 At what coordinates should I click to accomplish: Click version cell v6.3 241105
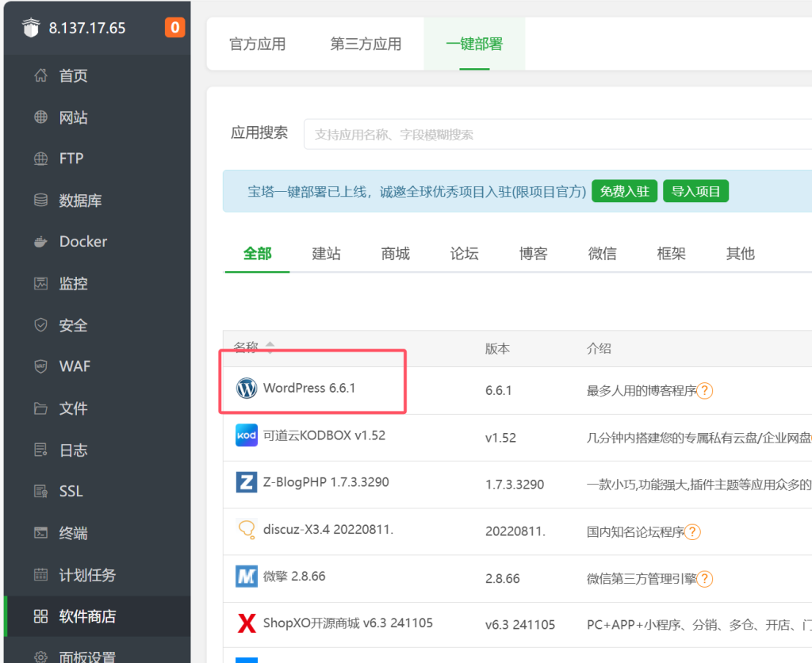pos(520,625)
